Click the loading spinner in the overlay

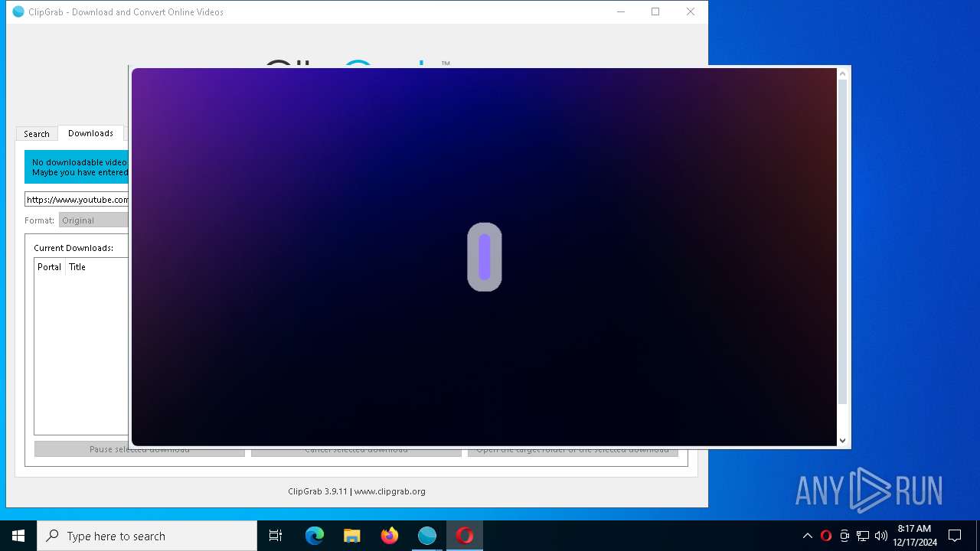tap(485, 257)
